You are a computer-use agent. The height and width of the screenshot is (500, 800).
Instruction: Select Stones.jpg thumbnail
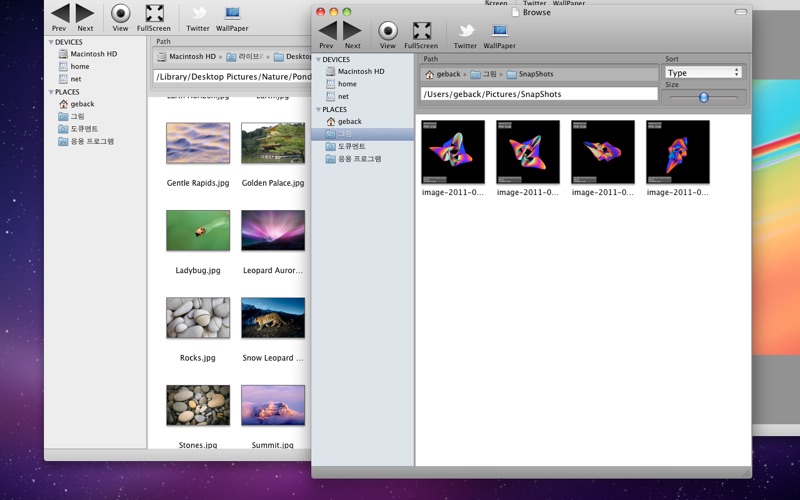(x=198, y=405)
